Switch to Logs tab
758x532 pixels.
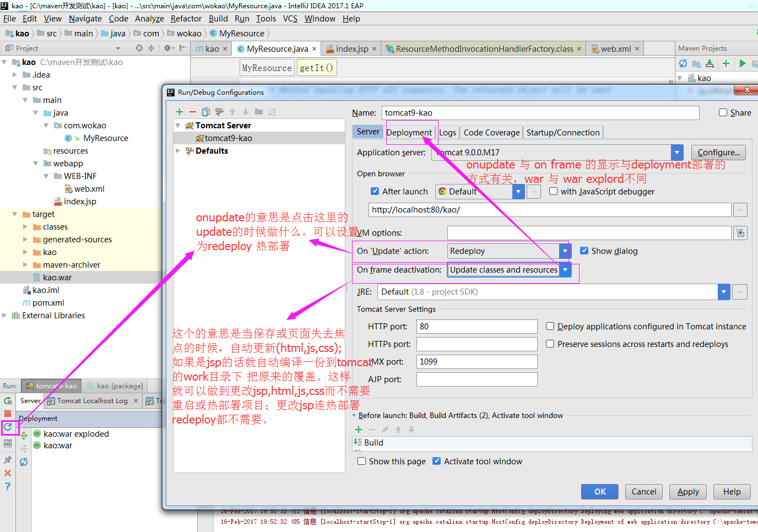click(x=447, y=133)
